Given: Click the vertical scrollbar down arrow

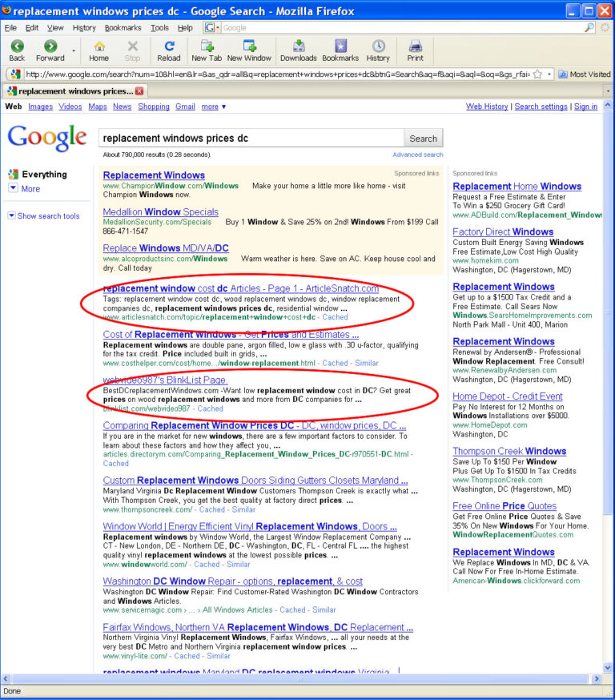Looking at the screenshot, I should [608, 668].
